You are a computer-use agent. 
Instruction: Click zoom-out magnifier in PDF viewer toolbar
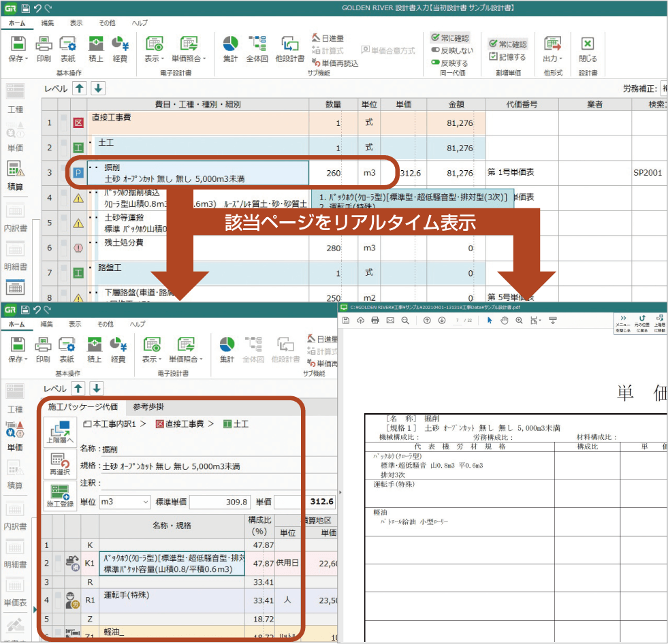click(405, 320)
